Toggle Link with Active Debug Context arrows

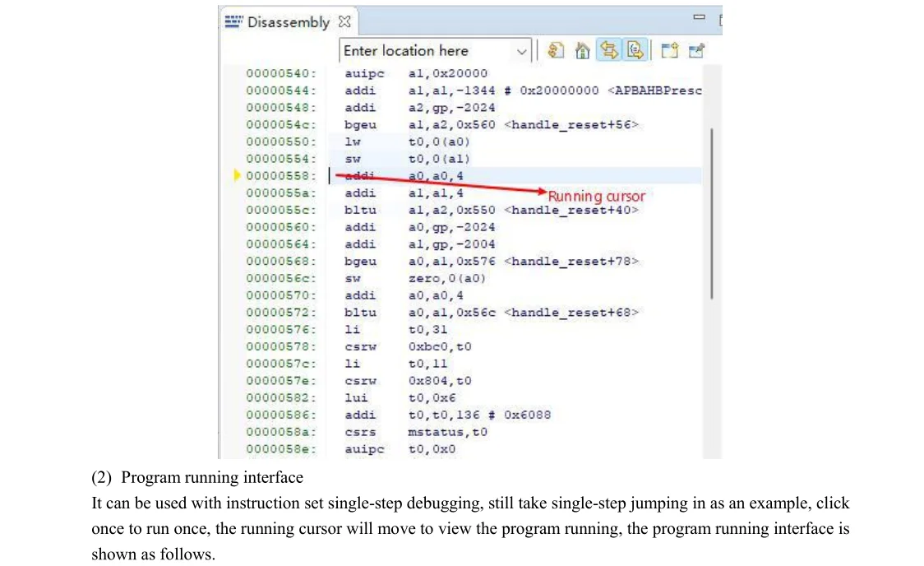(x=608, y=50)
